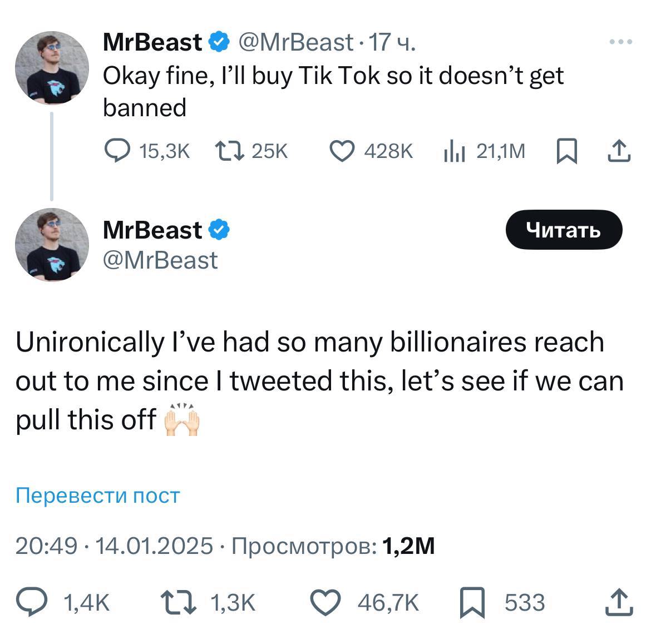The height and width of the screenshot is (644, 651).
Task: Bookmark the top tweet
Action: click(x=566, y=151)
